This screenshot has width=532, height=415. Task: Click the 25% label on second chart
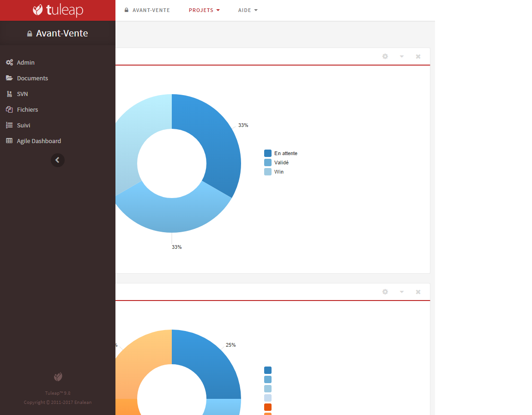230,345
